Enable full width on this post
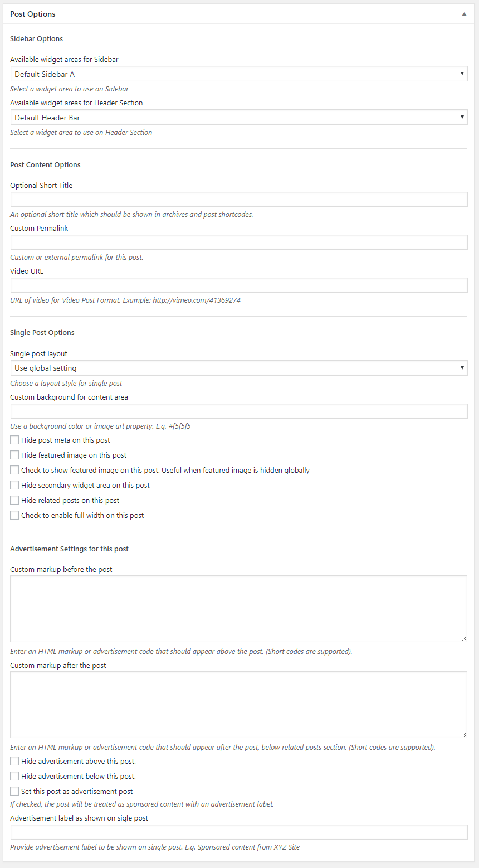 pos(14,516)
